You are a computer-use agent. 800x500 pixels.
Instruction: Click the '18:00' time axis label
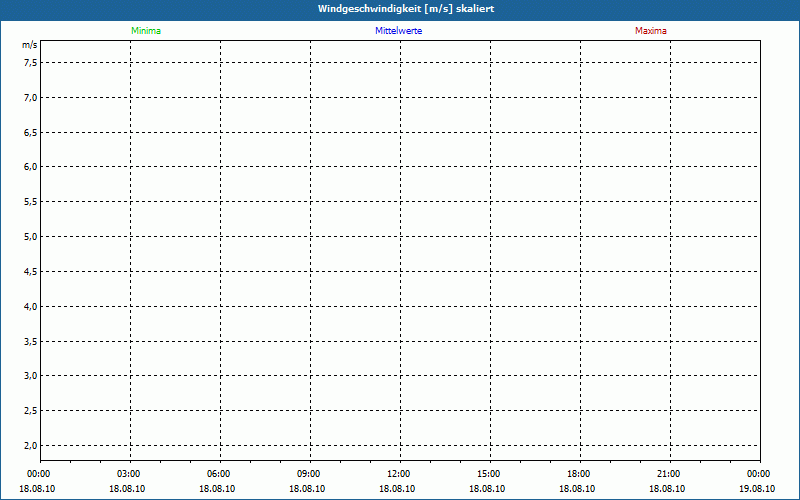(x=579, y=474)
